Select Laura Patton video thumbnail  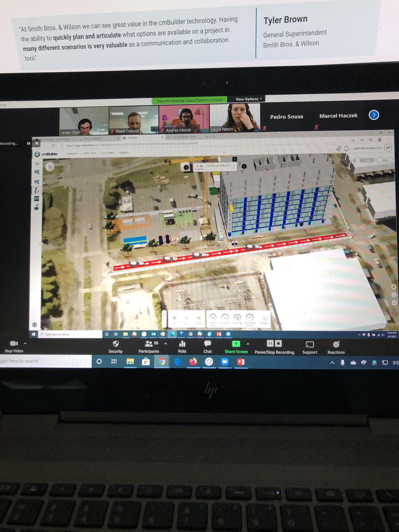tap(235, 118)
